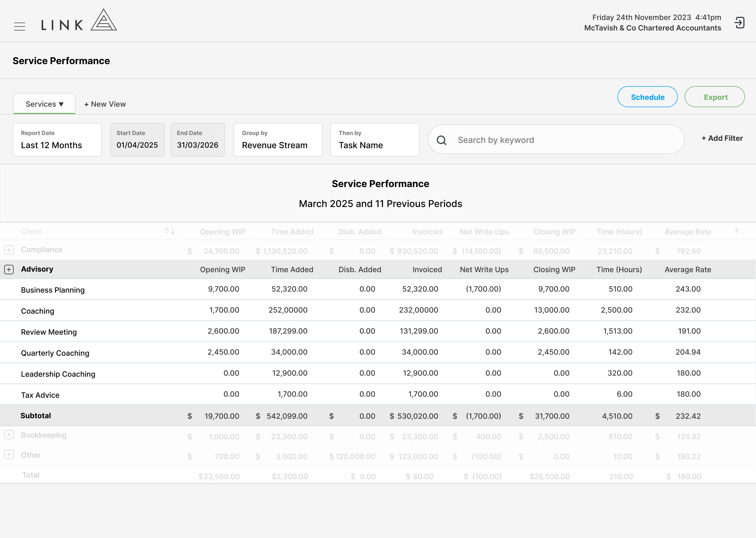Click Leadership Coaching invoiced 12,900.00
This screenshot has height=538, width=756.
(x=420, y=373)
